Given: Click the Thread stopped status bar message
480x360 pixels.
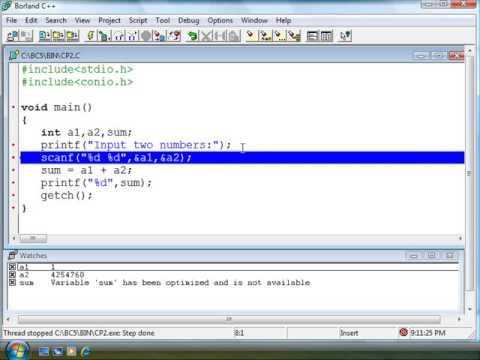Looking at the screenshot, I should tap(79, 333).
